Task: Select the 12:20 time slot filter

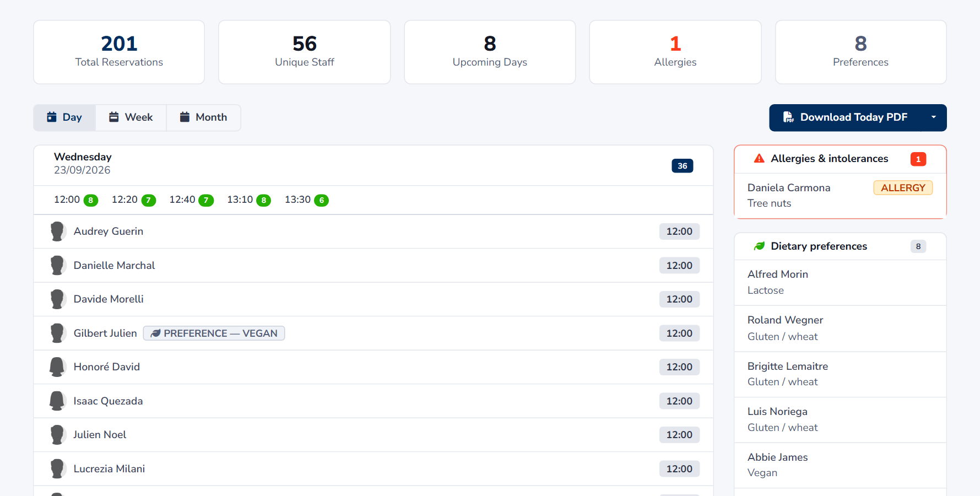Action: pos(134,200)
